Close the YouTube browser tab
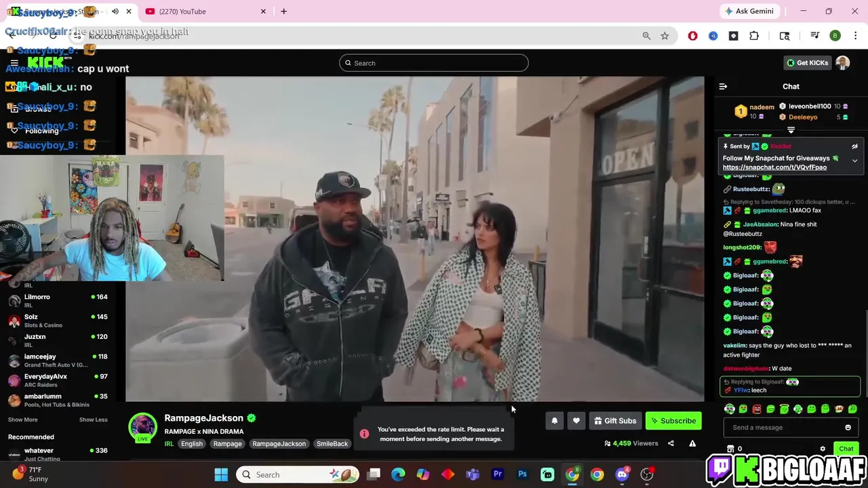Viewport: 868px width, 488px height. click(x=263, y=12)
